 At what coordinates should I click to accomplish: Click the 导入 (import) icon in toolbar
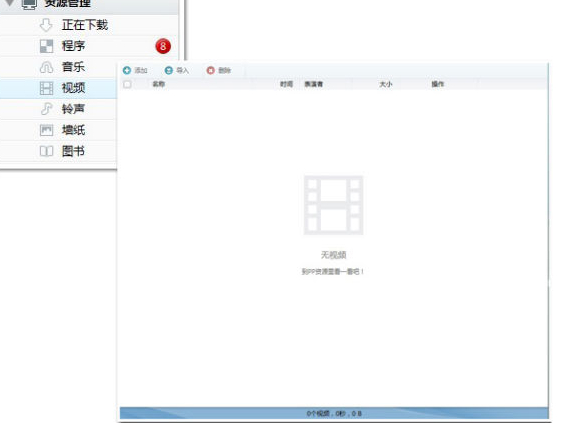[168, 70]
